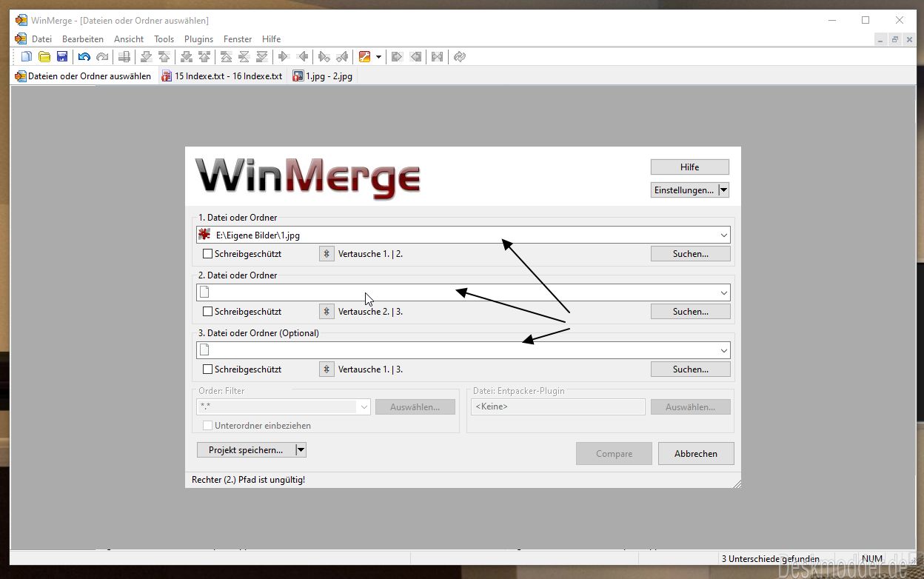Click the First Difference toolbar icon

pyautogui.click(x=227, y=56)
